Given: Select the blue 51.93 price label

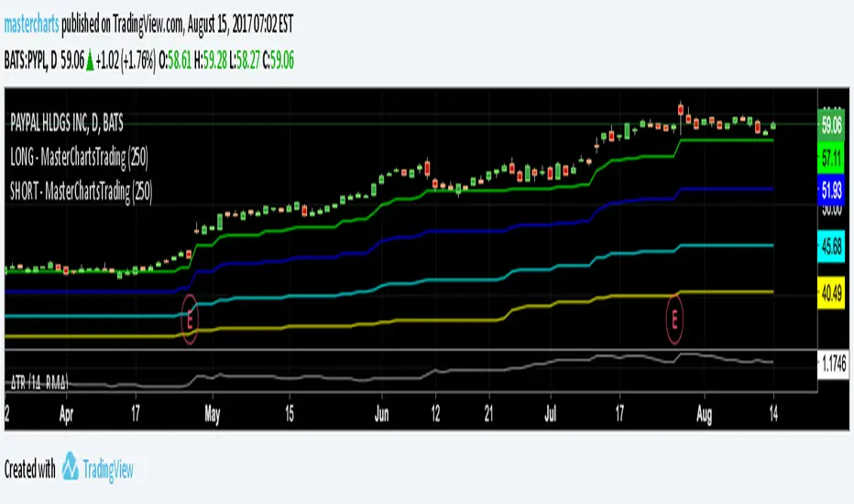Looking at the screenshot, I should [831, 191].
